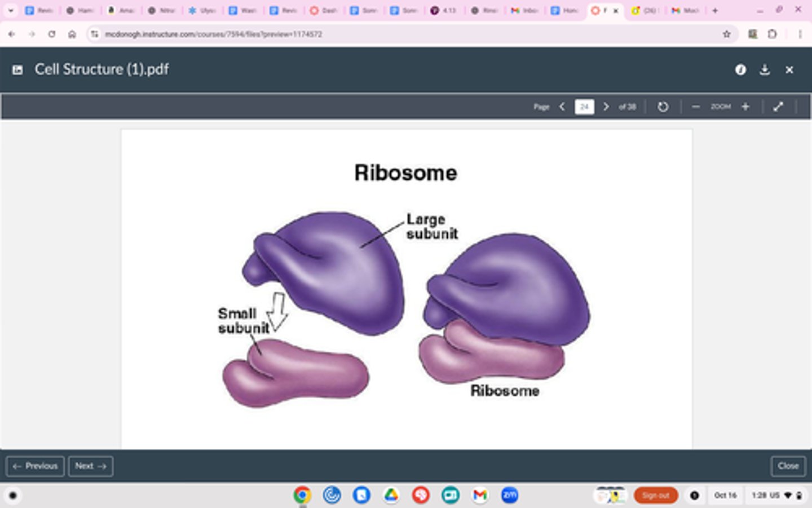
Task: Click the Large subunit label
Action: tap(432, 227)
